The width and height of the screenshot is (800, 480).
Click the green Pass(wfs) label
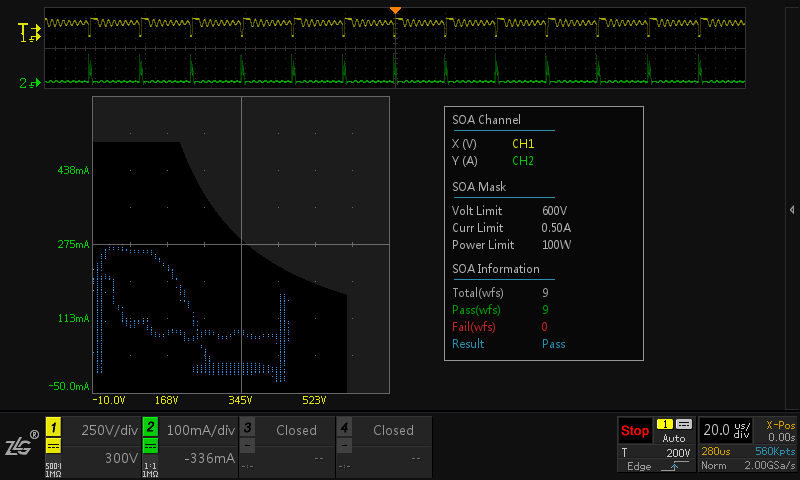[476, 310]
